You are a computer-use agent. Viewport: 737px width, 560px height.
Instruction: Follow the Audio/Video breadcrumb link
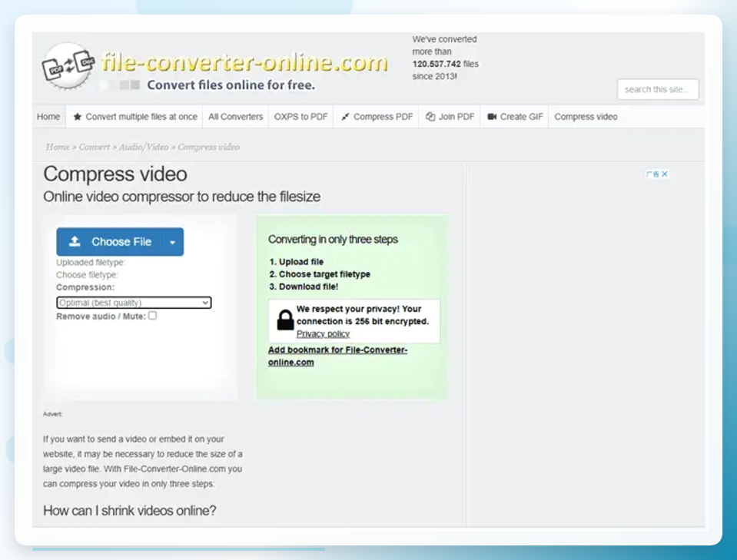(144, 147)
